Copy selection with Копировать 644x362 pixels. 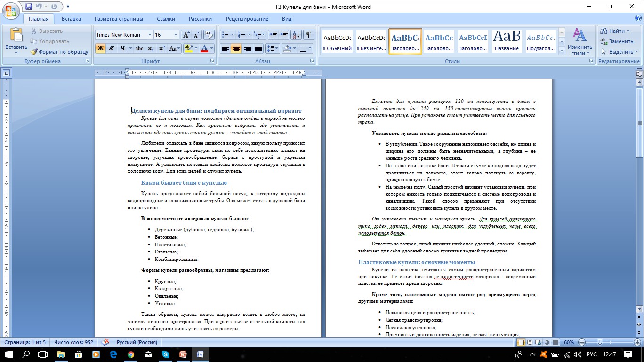tap(50, 41)
